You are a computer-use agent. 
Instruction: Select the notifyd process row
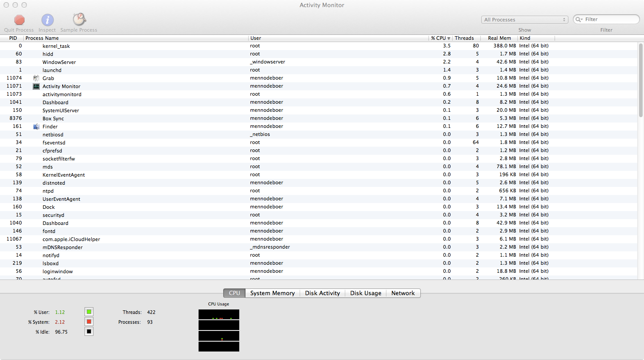click(x=319, y=255)
